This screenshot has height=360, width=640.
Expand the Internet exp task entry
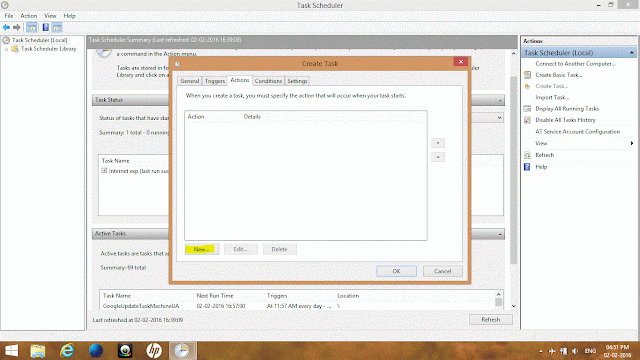coord(104,171)
